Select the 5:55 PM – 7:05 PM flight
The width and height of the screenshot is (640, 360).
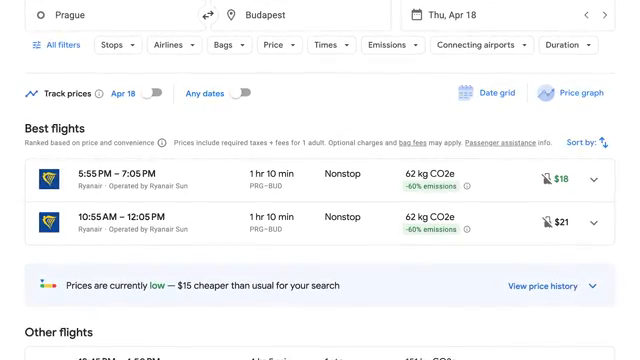(x=320, y=180)
